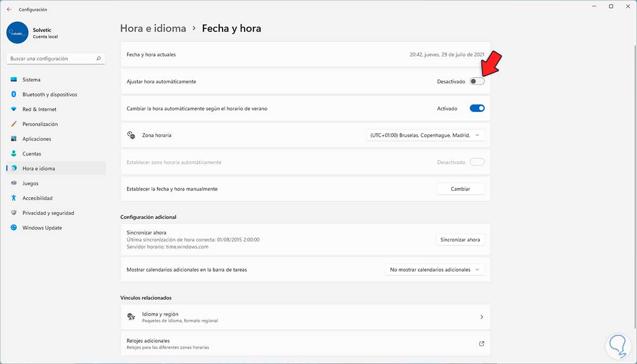Click the Personalización brush icon
Viewport: 637px width, 364px height.
click(14, 124)
